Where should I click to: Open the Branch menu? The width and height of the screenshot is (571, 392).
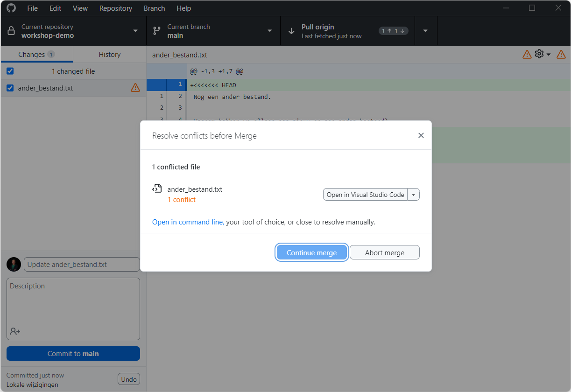[154, 8]
